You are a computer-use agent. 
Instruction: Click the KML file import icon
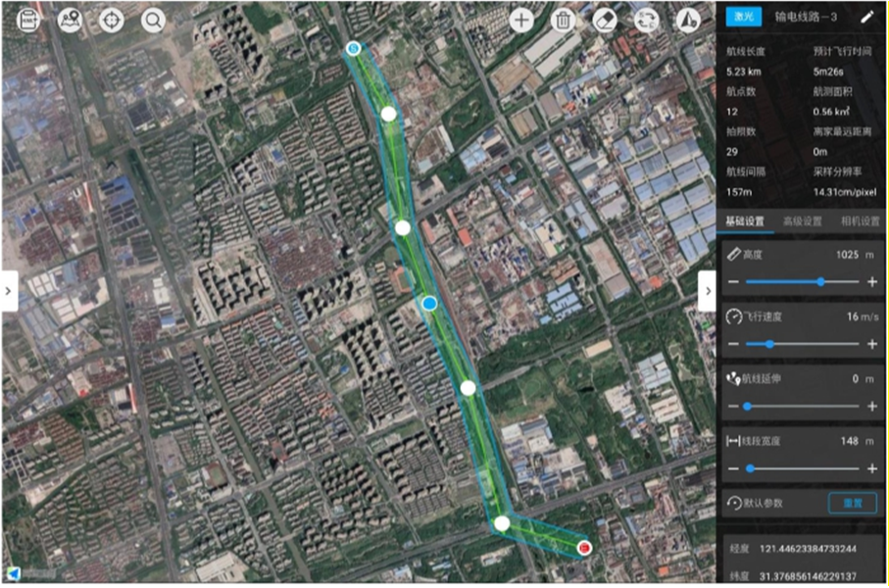point(27,21)
